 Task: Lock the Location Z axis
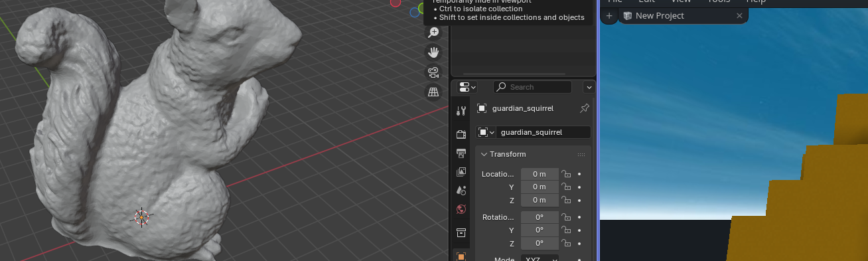coord(566,201)
